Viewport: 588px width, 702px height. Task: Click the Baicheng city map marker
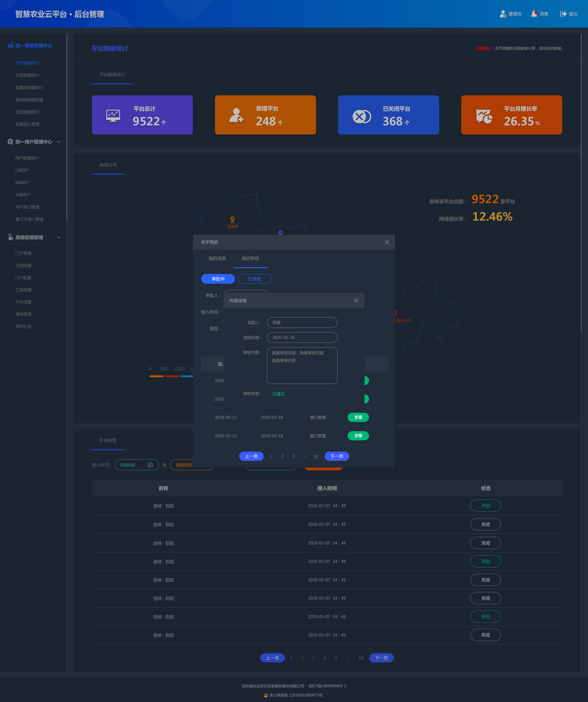232,220
